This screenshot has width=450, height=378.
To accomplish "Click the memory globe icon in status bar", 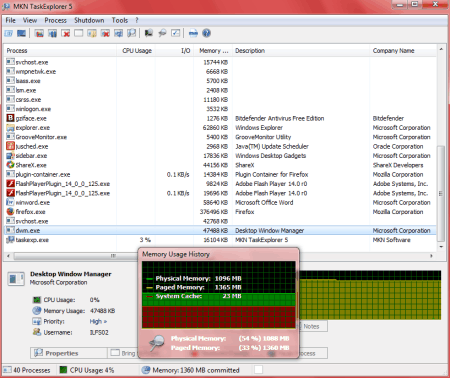I will tap(146, 370).
